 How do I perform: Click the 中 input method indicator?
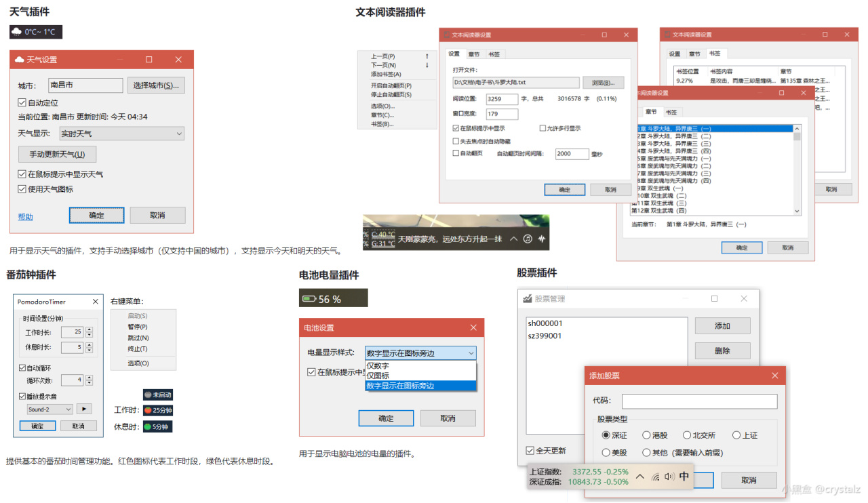tap(684, 477)
